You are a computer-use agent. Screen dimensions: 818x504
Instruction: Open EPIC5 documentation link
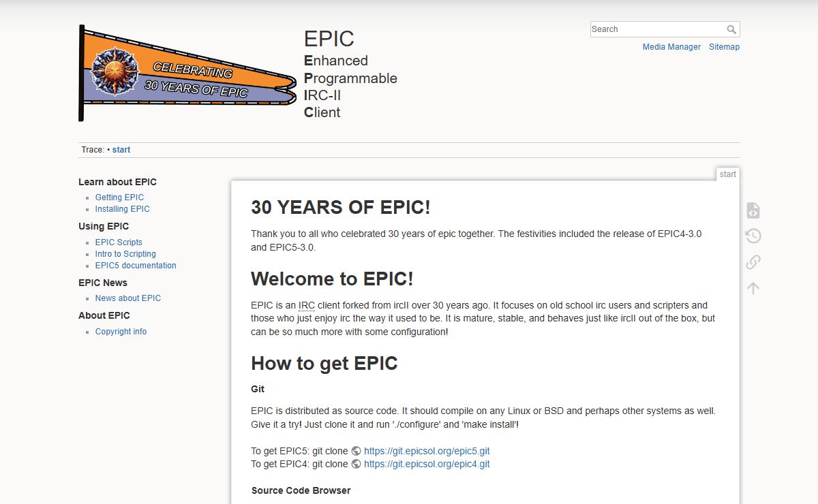point(136,266)
